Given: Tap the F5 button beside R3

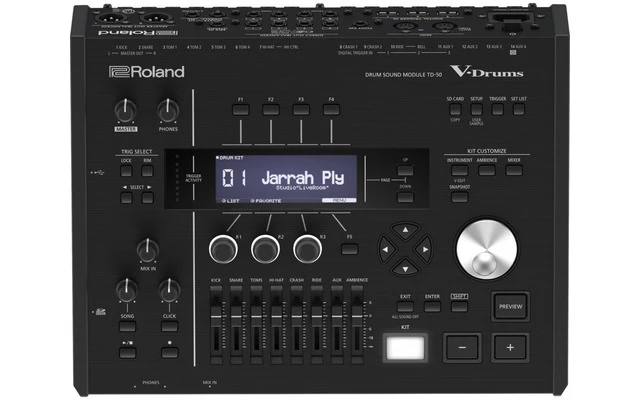Looking at the screenshot, I should coord(350,249).
